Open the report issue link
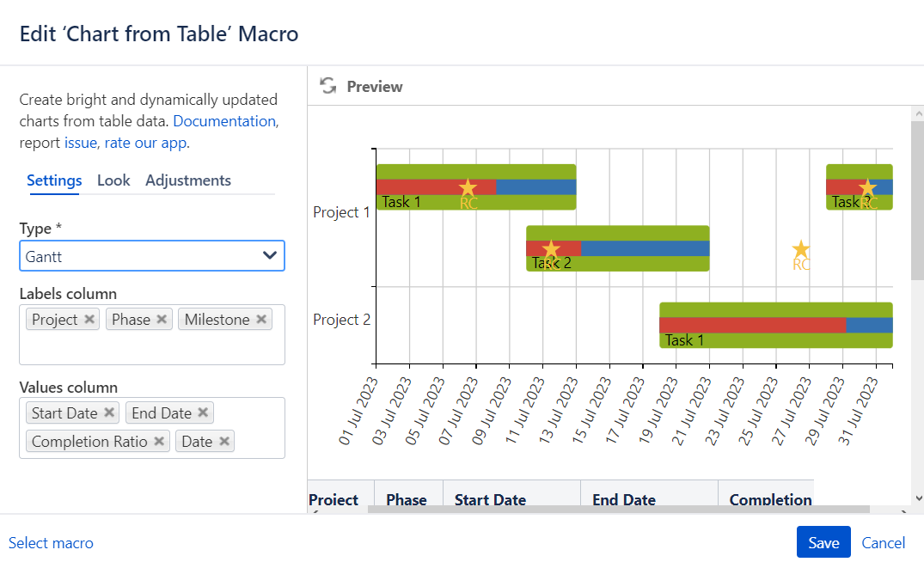Viewport: 924px width, 562px height. tap(81, 143)
